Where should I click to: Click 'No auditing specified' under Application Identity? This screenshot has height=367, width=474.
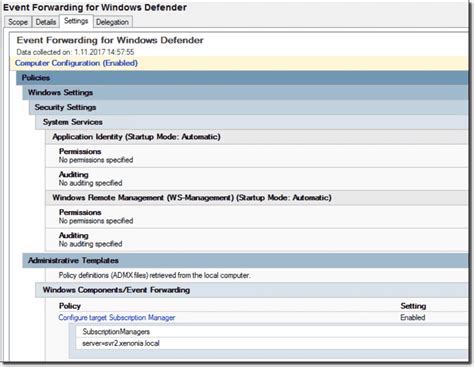(x=91, y=183)
